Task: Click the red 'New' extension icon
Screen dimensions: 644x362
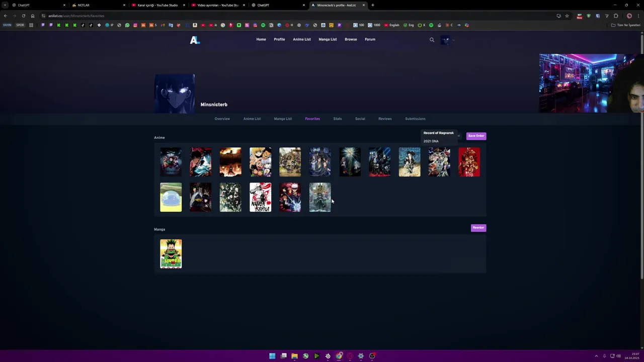Action: point(580,16)
